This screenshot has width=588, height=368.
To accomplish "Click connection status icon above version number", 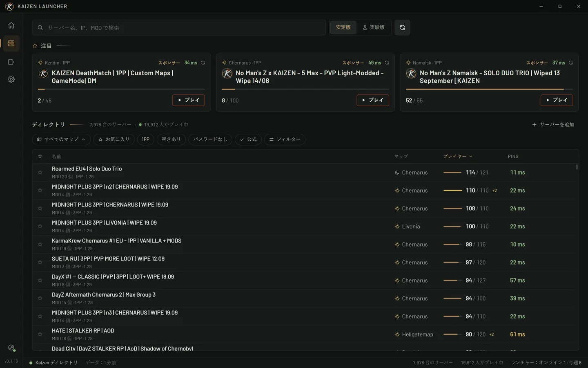I will tap(11, 348).
